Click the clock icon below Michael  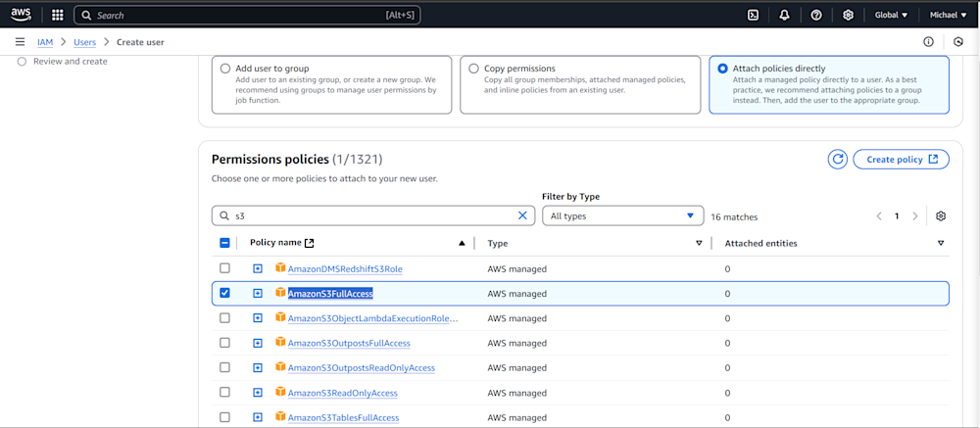958,42
